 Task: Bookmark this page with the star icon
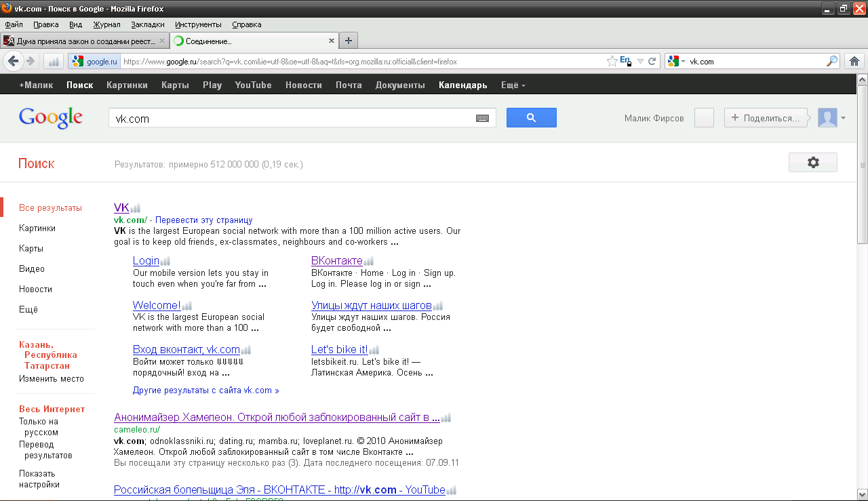click(x=612, y=61)
